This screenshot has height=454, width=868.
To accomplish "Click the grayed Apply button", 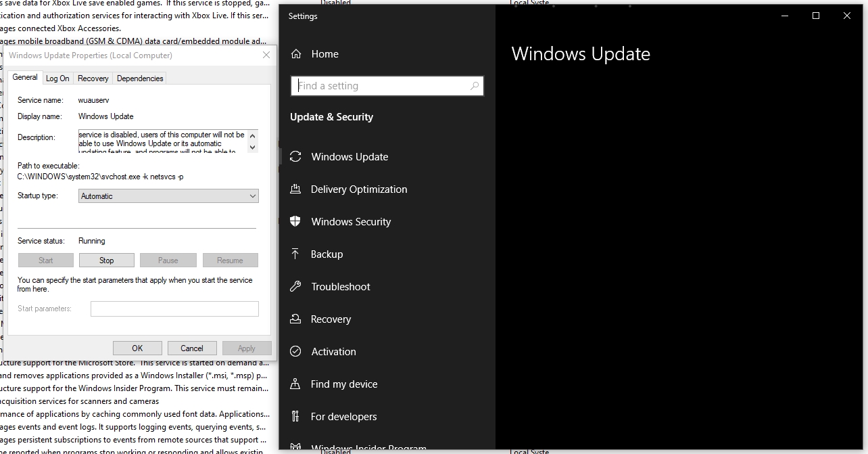I will pos(247,348).
